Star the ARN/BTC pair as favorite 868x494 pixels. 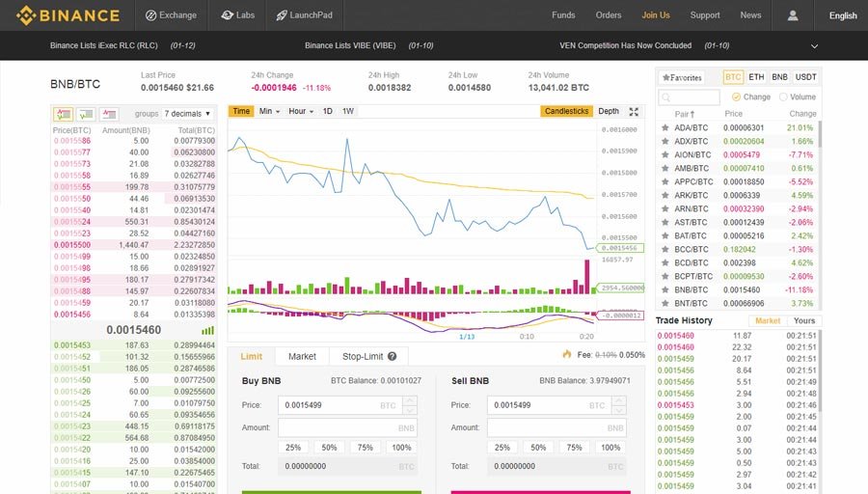[665, 208]
